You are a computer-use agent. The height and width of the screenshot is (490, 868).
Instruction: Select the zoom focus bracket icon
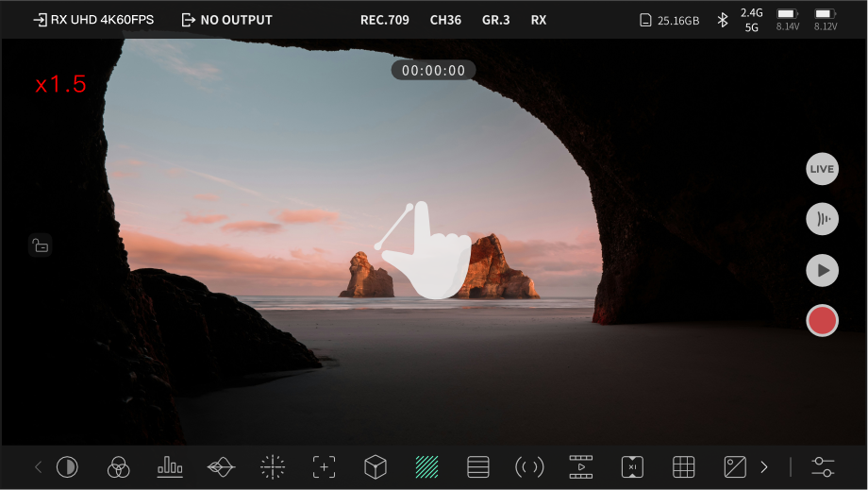coord(324,467)
